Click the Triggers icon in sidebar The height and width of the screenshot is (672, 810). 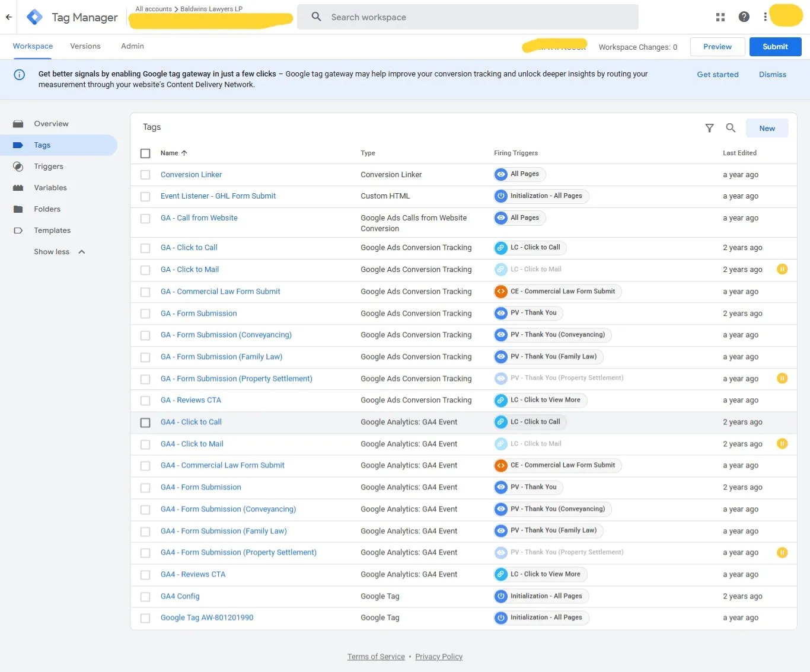click(18, 167)
